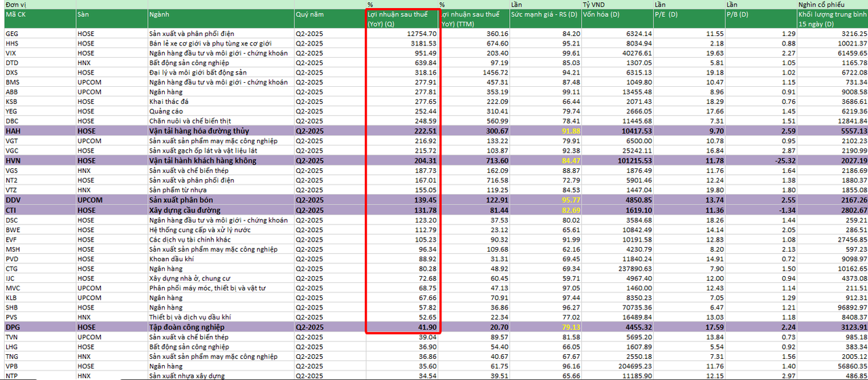
Task: Select the DPG ticker cell
Action: click(13, 327)
